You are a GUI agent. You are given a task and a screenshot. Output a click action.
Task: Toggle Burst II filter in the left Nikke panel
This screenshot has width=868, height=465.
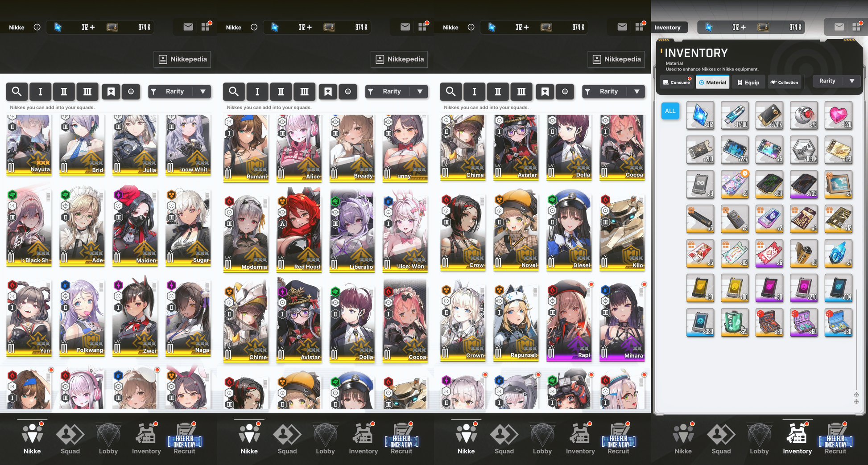pos(64,91)
